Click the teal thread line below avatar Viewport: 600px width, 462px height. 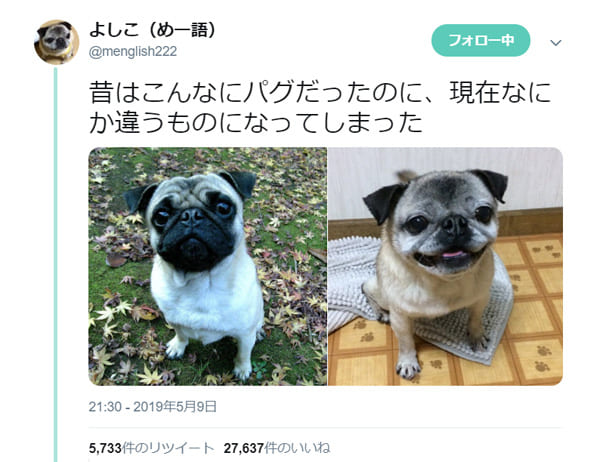(55, 264)
